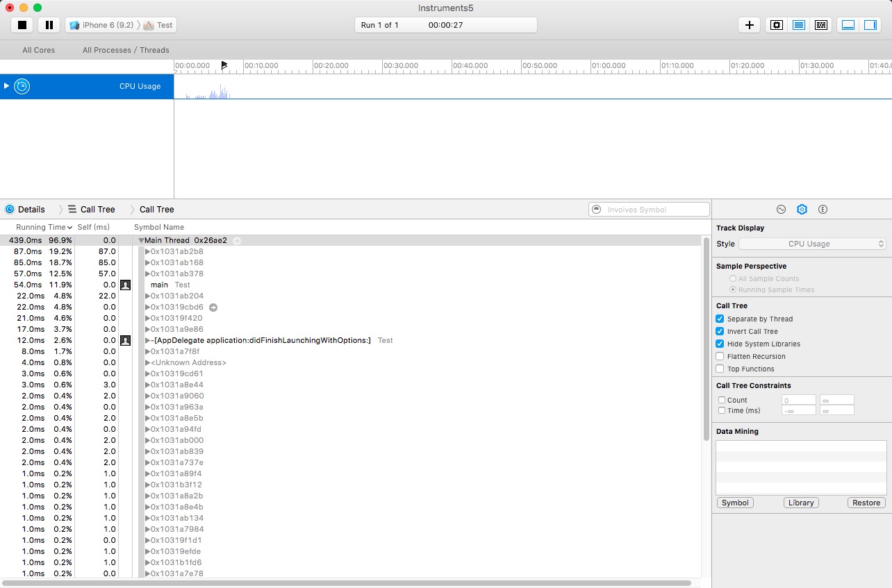Pause the current trace recording
This screenshot has height=588, width=892.
coord(49,25)
